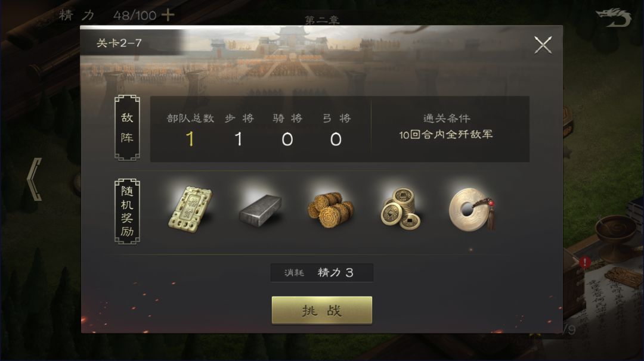
Task: Click the 挑战 challenge button
Action: pos(322,310)
